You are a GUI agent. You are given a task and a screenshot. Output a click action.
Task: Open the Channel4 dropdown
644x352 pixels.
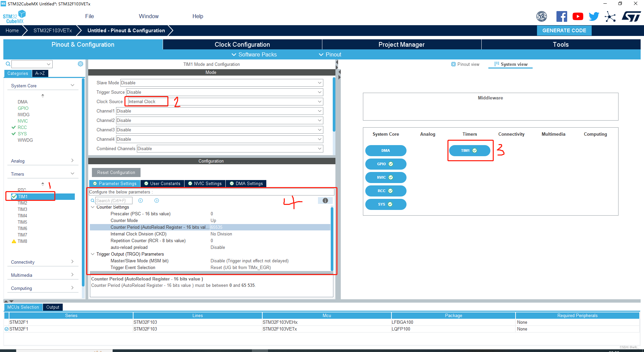point(219,139)
